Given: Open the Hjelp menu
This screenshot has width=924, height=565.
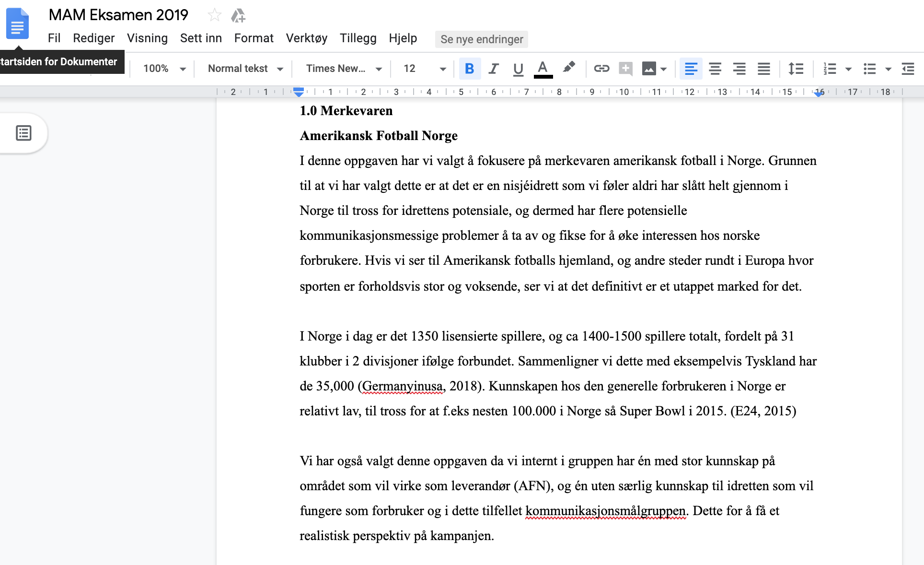Looking at the screenshot, I should (x=403, y=38).
